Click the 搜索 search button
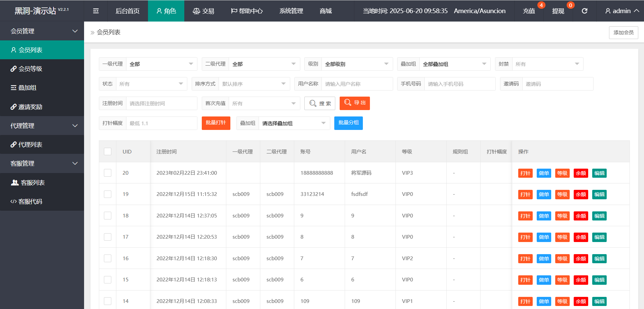This screenshot has height=309, width=644. [320, 103]
